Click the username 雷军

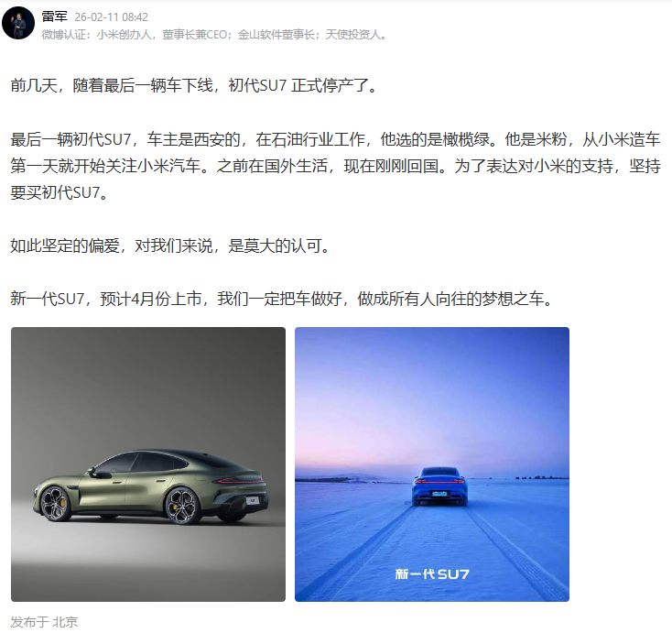coord(54,16)
